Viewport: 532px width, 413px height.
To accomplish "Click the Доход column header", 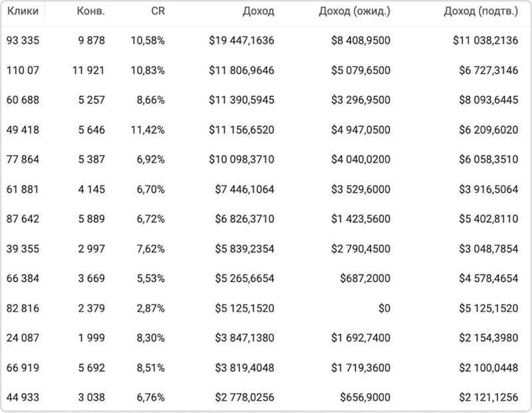I will (259, 11).
